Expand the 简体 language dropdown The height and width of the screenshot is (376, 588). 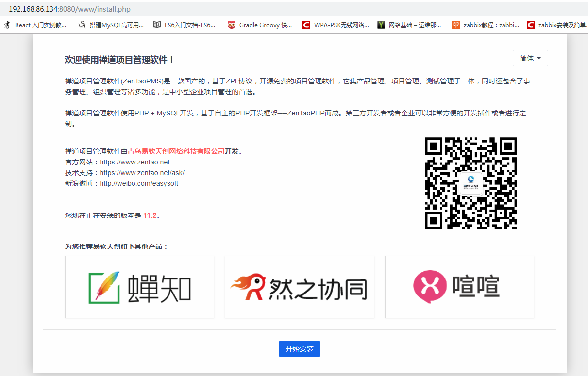[x=530, y=58]
